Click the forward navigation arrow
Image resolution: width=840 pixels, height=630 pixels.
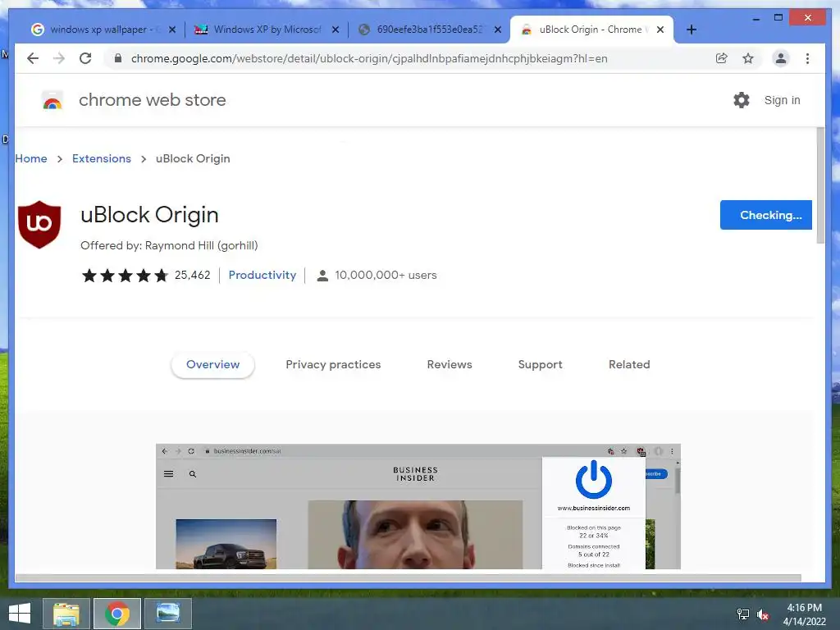pyautogui.click(x=59, y=58)
